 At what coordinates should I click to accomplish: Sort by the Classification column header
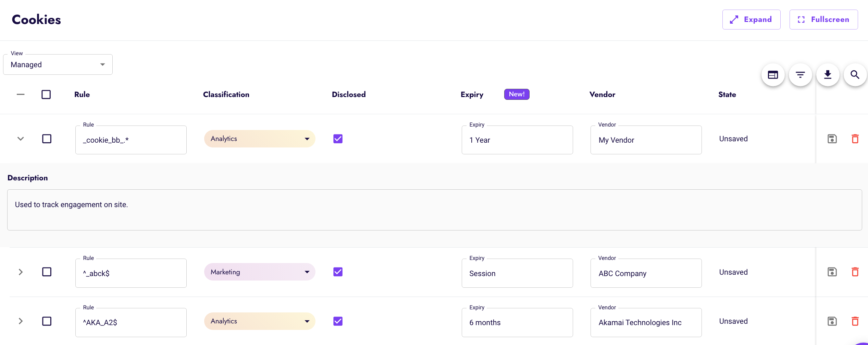point(226,95)
